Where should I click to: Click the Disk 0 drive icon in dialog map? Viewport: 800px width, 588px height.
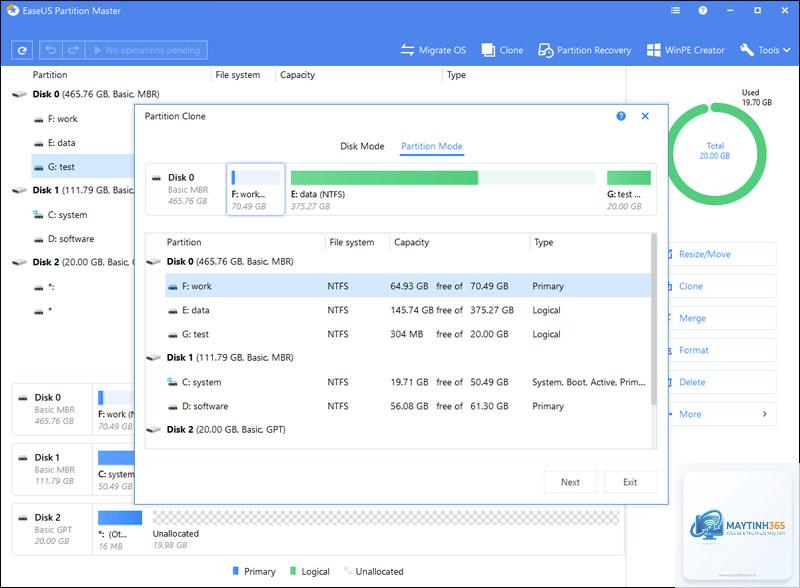coord(157,178)
